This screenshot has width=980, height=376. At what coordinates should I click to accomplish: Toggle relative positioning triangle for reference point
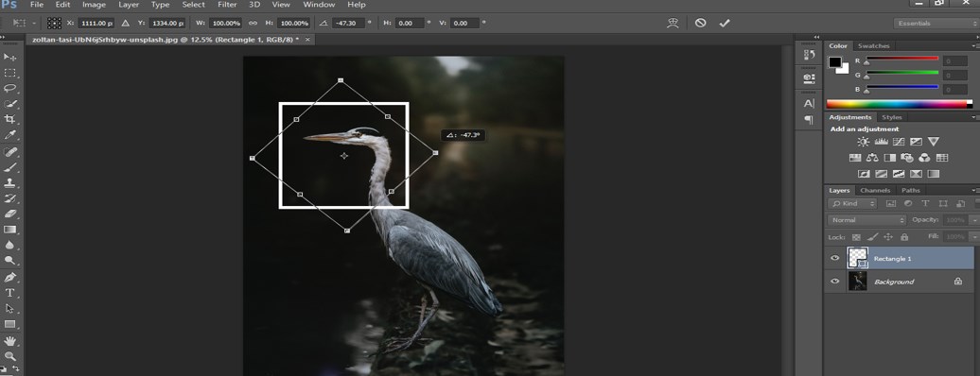[125, 23]
